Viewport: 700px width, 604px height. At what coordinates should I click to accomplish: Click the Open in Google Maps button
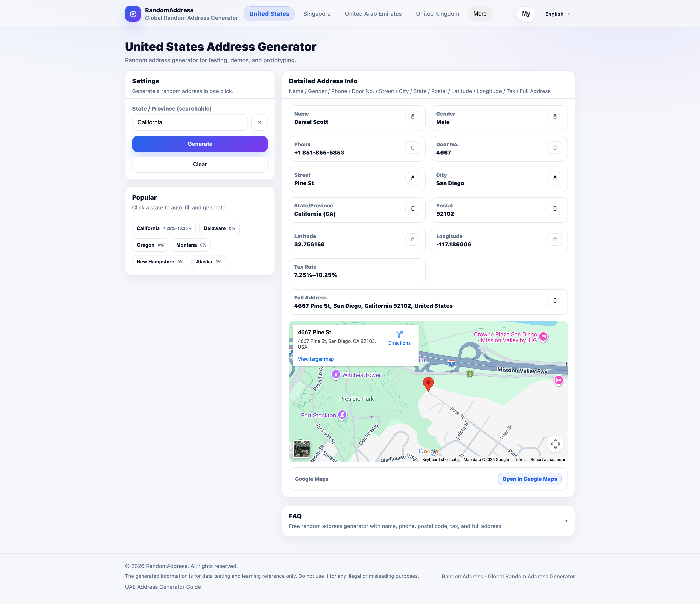click(529, 479)
